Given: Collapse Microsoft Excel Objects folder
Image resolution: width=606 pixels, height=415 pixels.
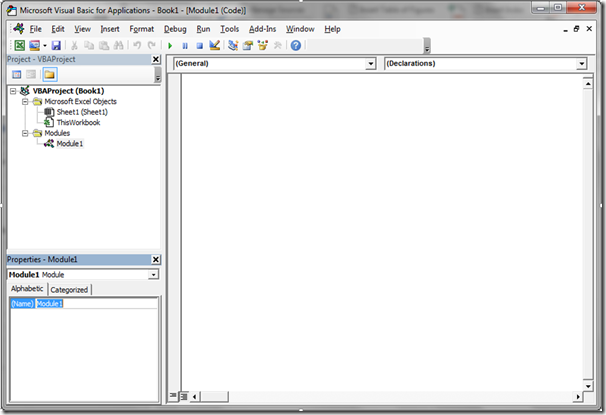Looking at the screenshot, I should tap(25, 102).
